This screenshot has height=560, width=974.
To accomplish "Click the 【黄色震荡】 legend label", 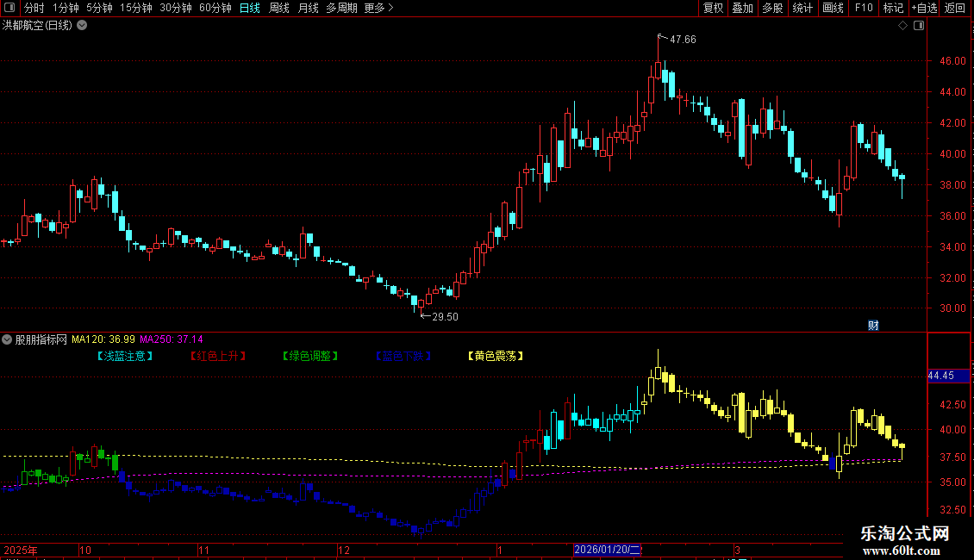I will pyautogui.click(x=496, y=357).
